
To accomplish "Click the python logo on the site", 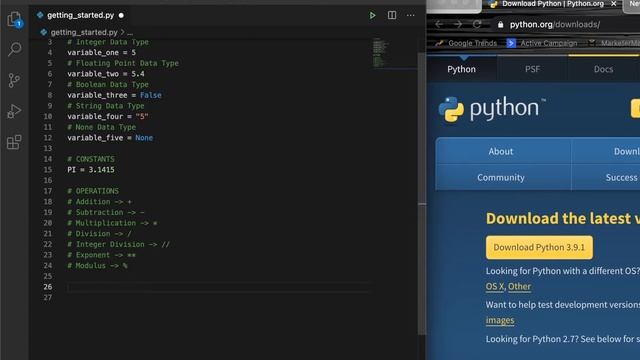I will tap(492, 109).
